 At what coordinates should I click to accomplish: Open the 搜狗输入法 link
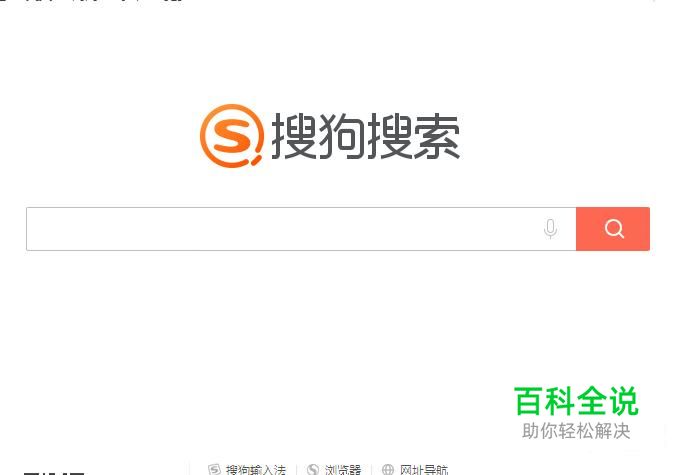point(256,469)
